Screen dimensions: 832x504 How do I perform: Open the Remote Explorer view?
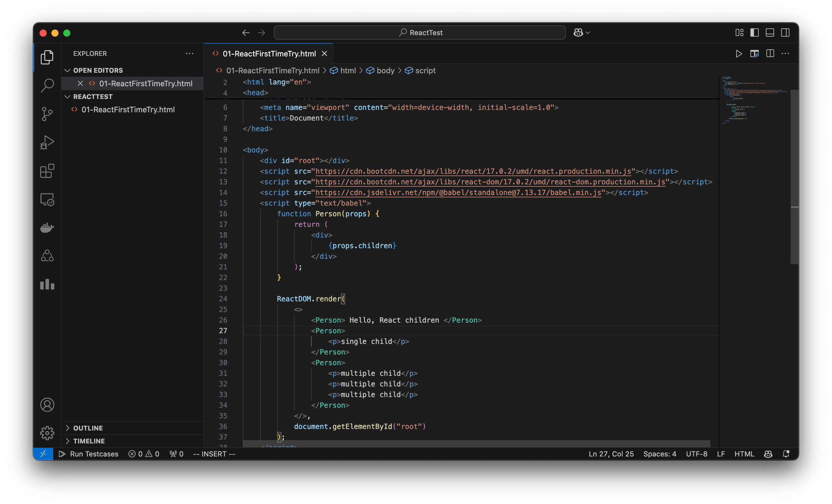pos(47,199)
